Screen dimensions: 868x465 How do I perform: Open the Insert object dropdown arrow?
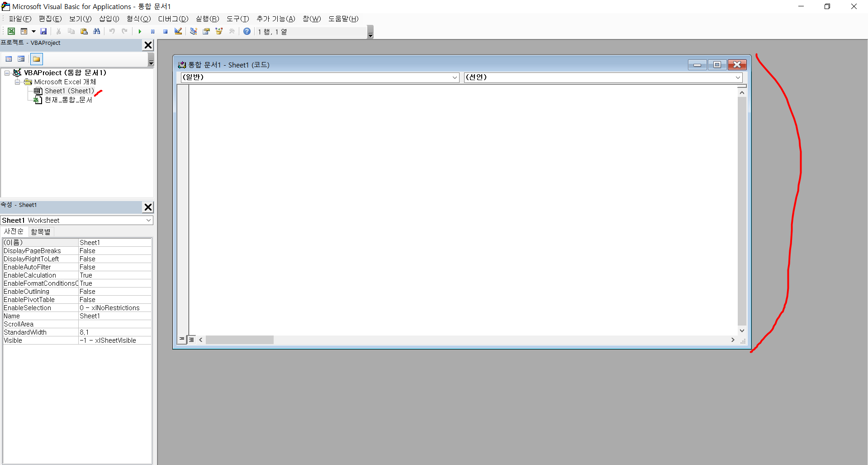click(33, 31)
